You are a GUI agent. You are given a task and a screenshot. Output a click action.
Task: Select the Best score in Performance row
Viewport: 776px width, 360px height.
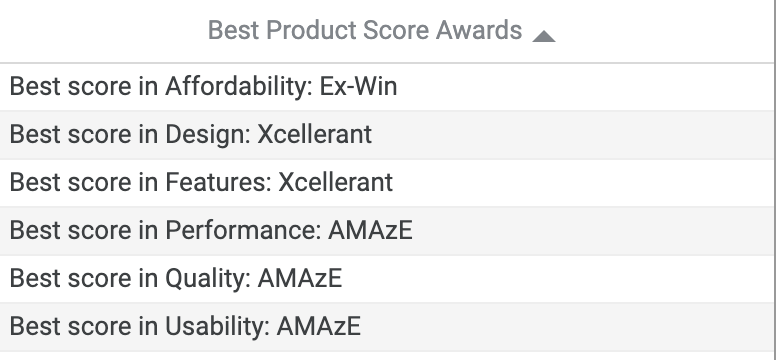click(x=387, y=231)
